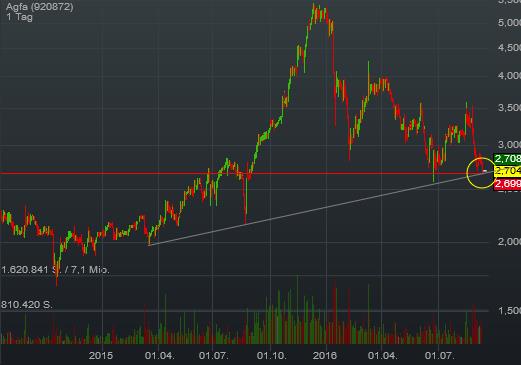521x365 pixels.
Task: Click the highest candlestick peak near 2016
Action: 313,4
